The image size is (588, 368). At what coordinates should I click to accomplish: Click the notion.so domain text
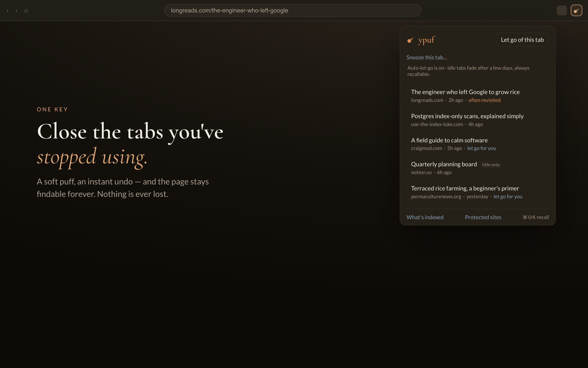pos(421,172)
